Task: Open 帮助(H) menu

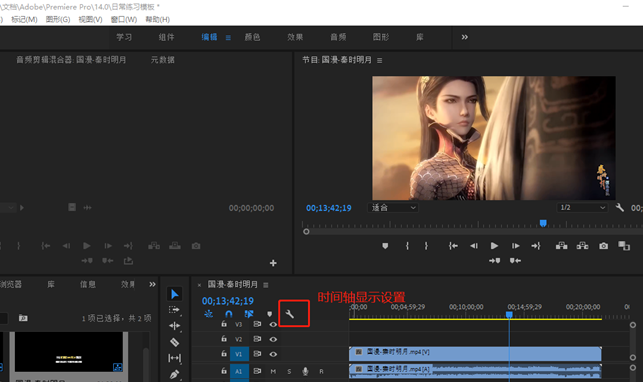Action: (x=157, y=19)
